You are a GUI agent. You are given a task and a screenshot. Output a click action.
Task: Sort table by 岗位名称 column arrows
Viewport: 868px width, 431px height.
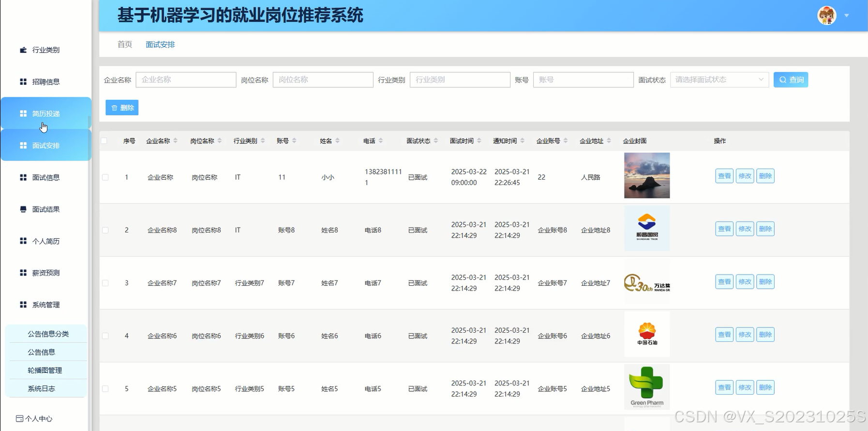click(220, 141)
